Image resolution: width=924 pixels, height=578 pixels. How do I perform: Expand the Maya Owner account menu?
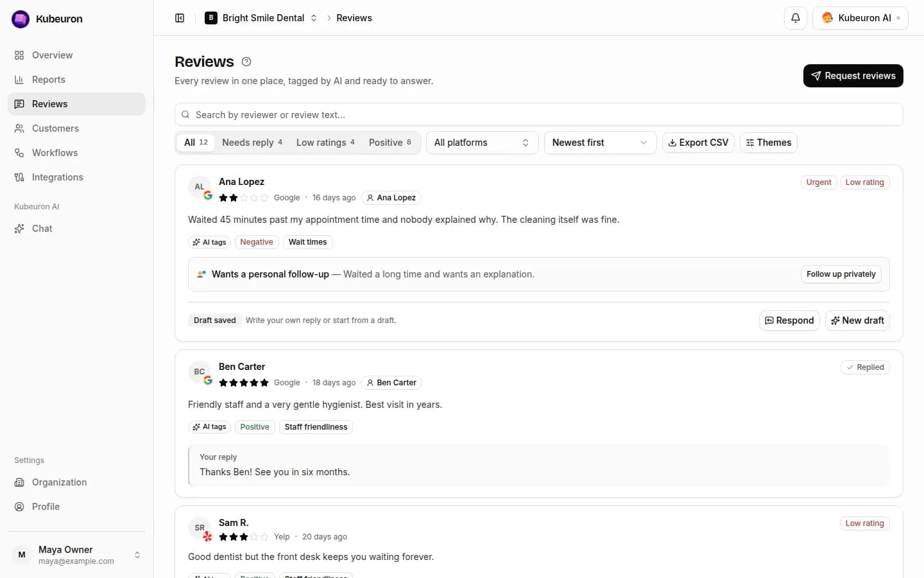(76, 555)
